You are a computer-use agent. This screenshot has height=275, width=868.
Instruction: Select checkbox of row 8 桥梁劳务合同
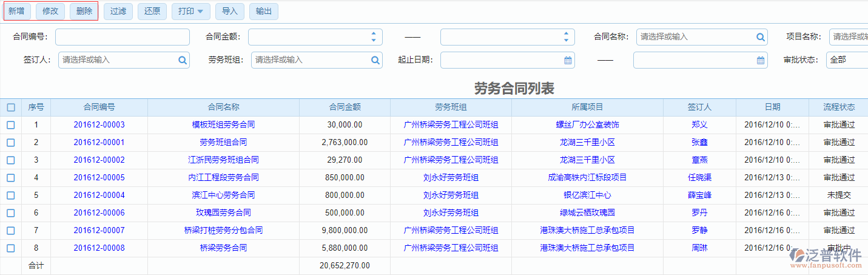(11, 248)
